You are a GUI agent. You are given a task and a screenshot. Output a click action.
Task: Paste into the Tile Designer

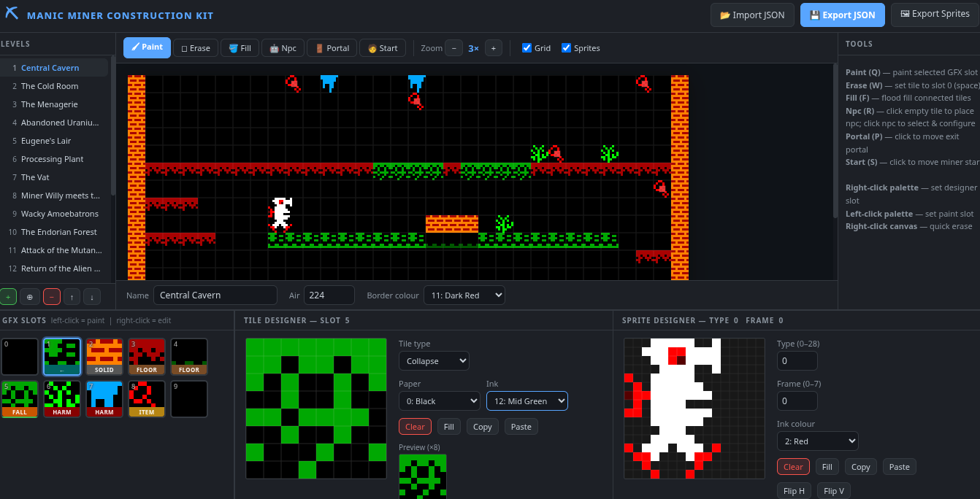pos(521,427)
